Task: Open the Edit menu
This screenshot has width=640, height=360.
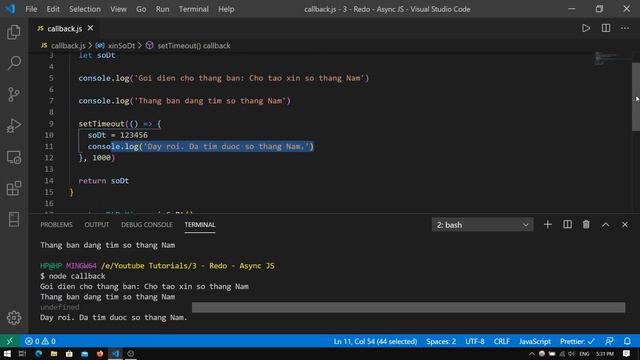Action: click(x=53, y=9)
